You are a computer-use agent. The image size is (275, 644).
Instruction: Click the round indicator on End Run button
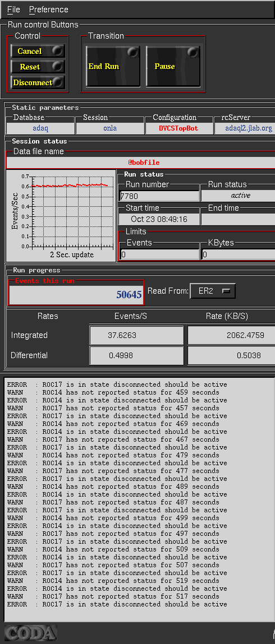coord(132,52)
